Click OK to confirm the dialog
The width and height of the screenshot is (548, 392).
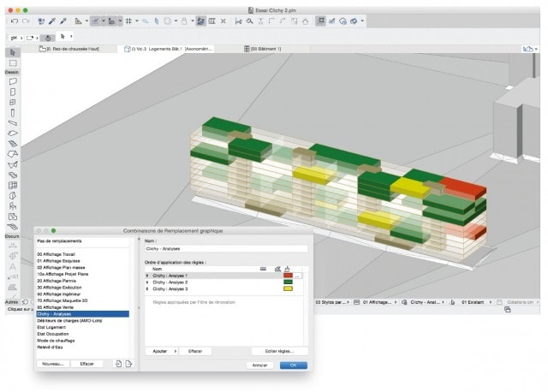(x=293, y=365)
